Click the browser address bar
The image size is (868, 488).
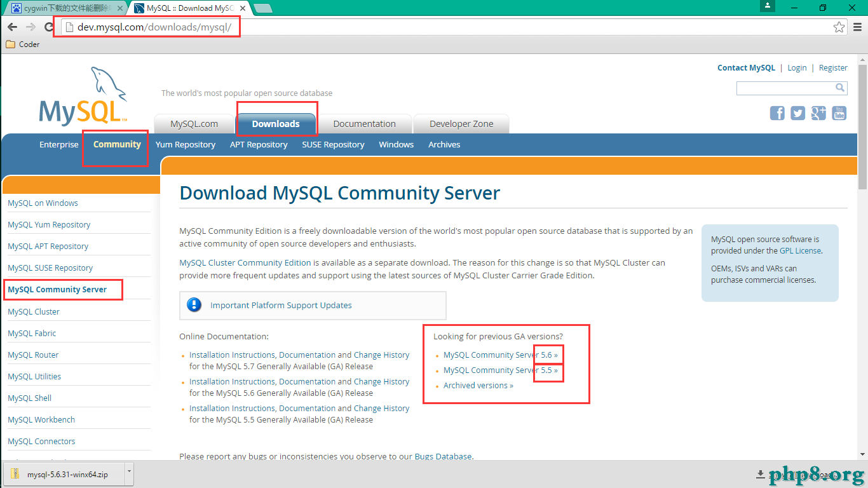tap(445, 27)
